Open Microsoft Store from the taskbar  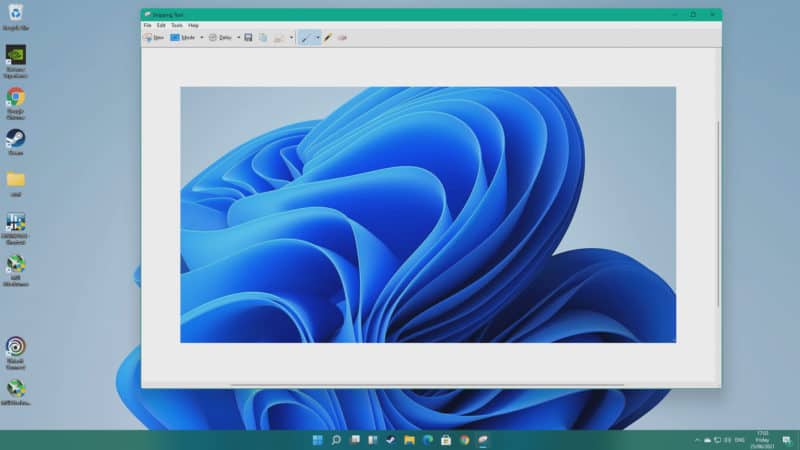coord(446,440)
